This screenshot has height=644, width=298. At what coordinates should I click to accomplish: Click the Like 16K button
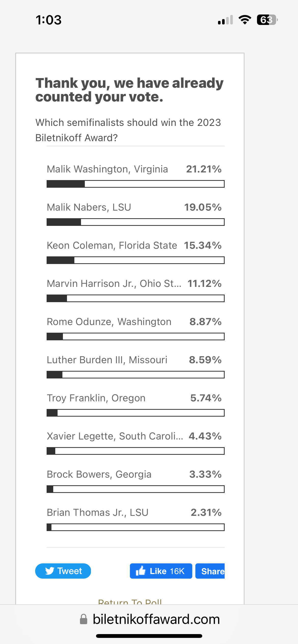tap(161, 571)
